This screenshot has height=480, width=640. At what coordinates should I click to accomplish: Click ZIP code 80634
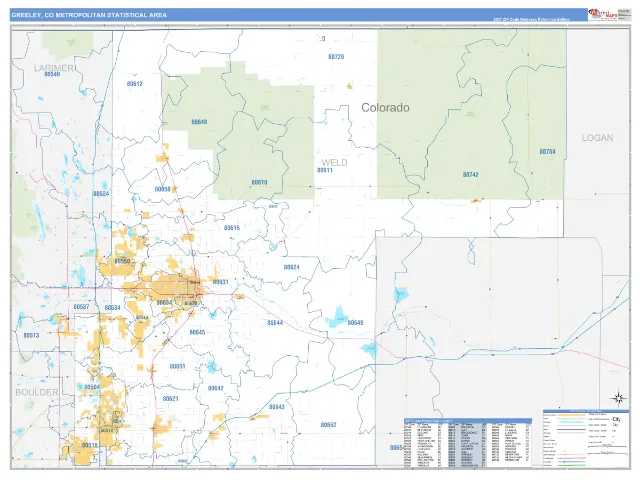click(164, 302)
